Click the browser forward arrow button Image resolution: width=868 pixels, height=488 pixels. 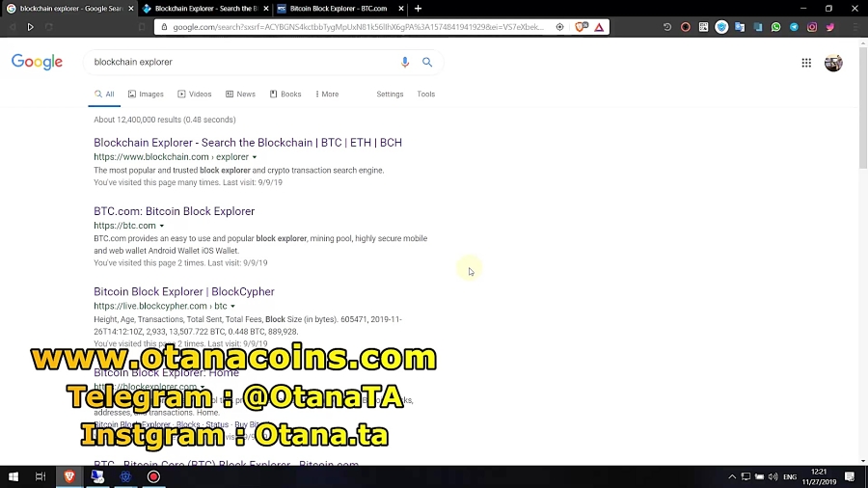tap(31, 27)
